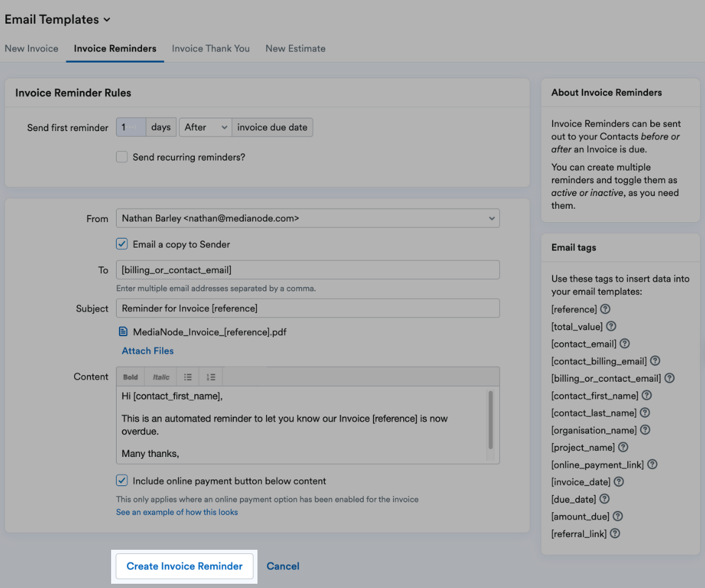Click MediaNode_Invoice_[reference].pdf attachment name
Image resolution: width=705 pixels, height=588 pixels.
[x=209, y=332]
